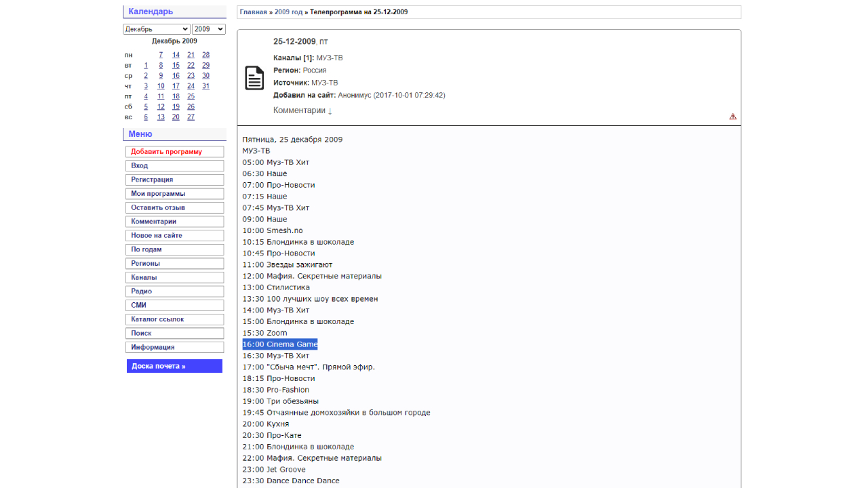The image size is (868, 488).
Task: Click 13:30 100 лучших шоу listing
Action: pos(311,299)
